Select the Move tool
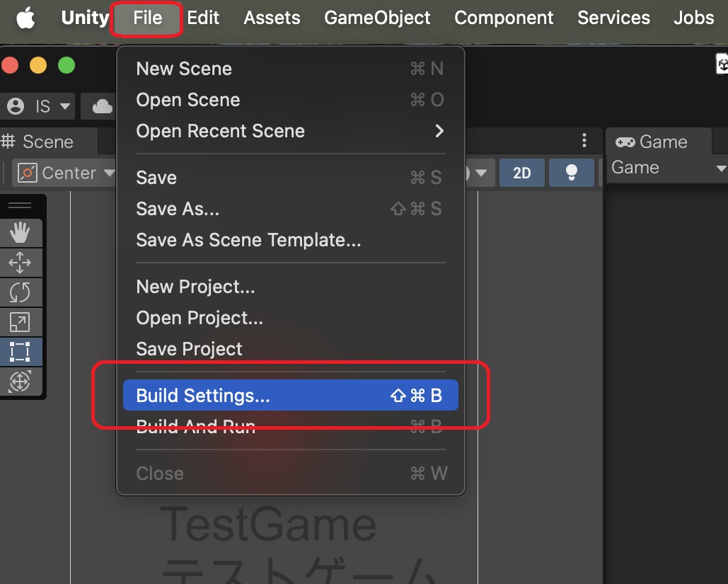728x584 pixels. point(20,263)
